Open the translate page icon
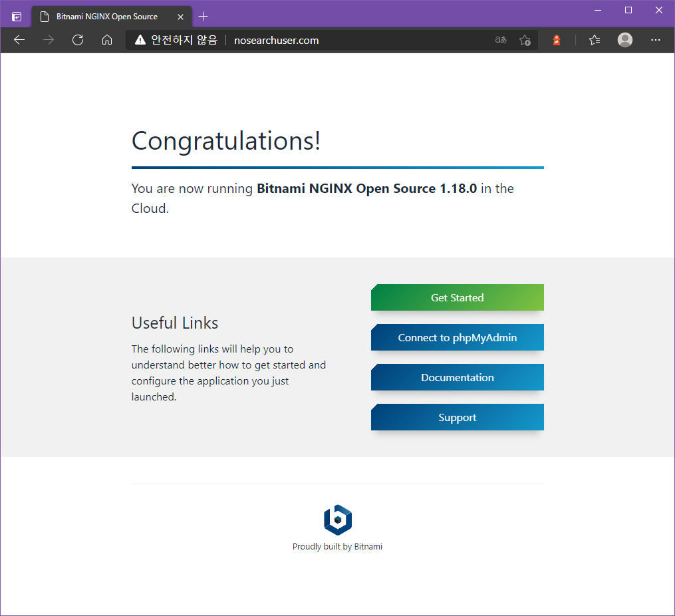This screenshot has width=675, height=616. click(501, 40)
